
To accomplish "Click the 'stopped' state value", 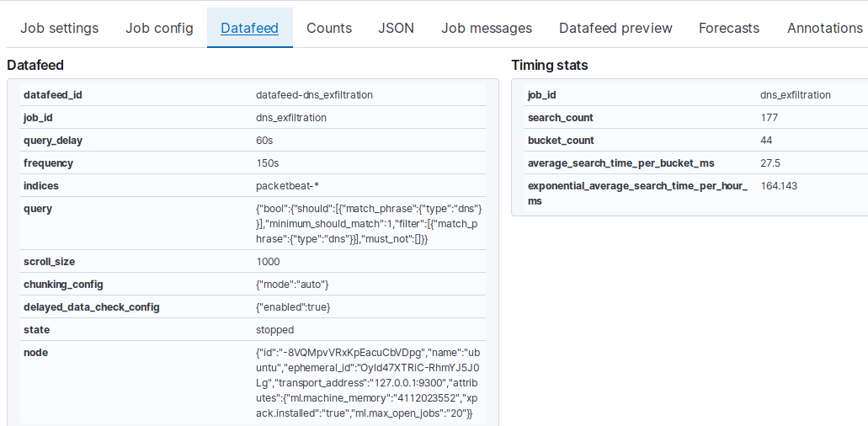I will (x=274, y=330).
